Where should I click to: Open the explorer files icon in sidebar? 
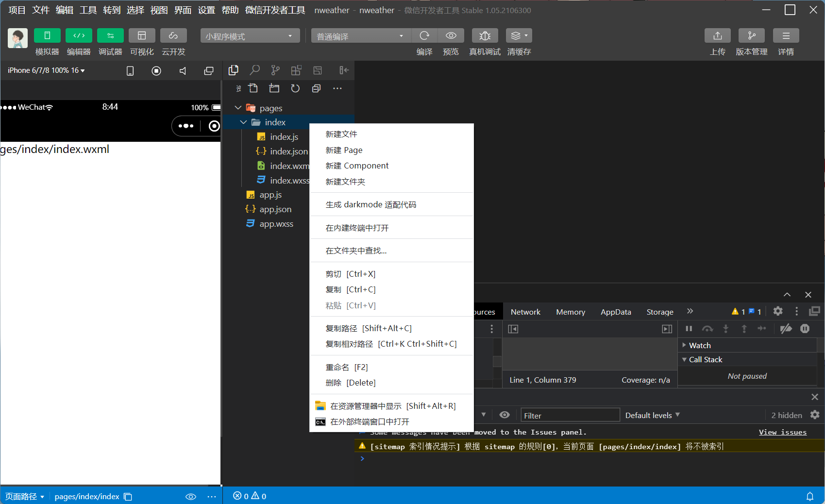[234, 70]
